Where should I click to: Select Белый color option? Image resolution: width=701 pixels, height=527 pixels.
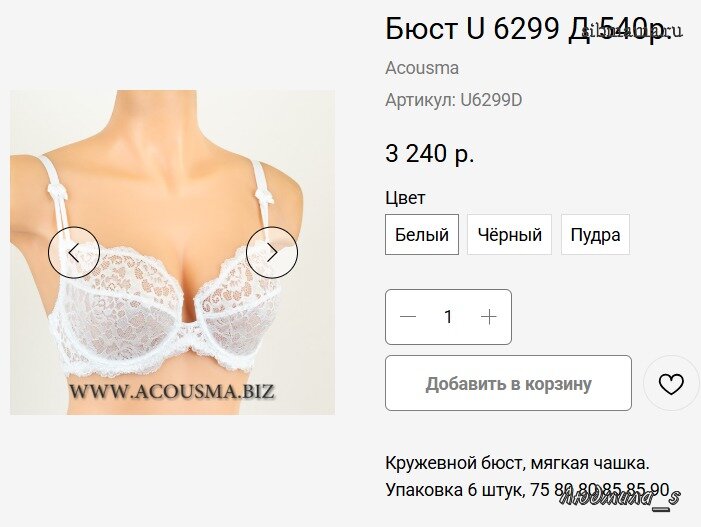point(422,235)
